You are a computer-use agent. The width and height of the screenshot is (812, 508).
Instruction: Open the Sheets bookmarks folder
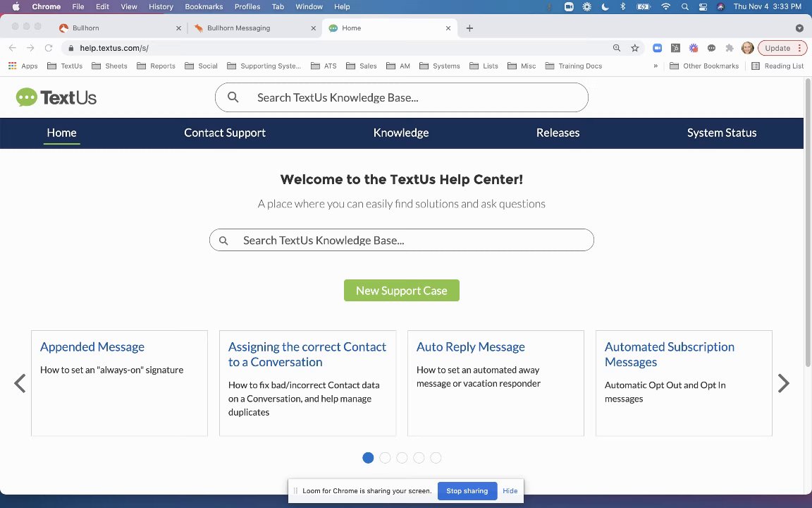point(109,66)
